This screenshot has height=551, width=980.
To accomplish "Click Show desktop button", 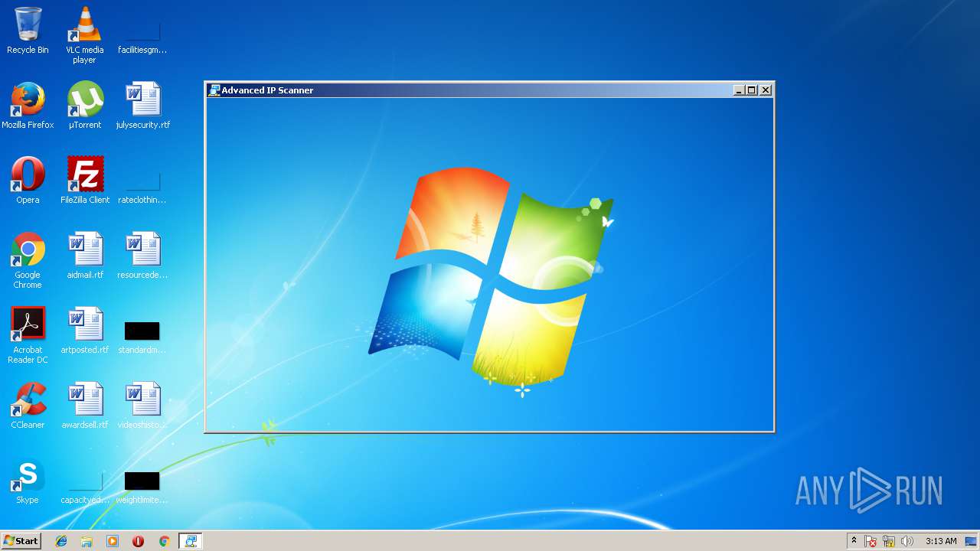I will (x=971, y=541).
